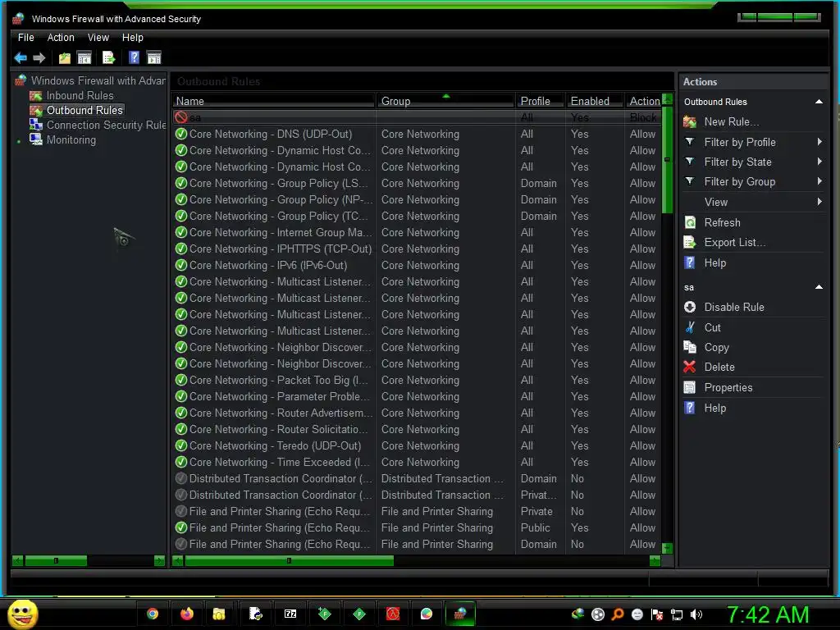Click the blocked icon of the sa rule

181,117
